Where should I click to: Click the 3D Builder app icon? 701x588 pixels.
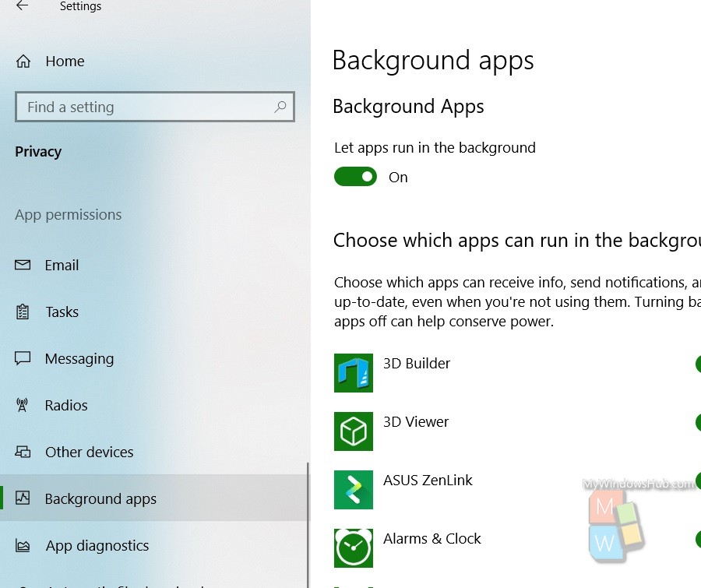[353, 373]
